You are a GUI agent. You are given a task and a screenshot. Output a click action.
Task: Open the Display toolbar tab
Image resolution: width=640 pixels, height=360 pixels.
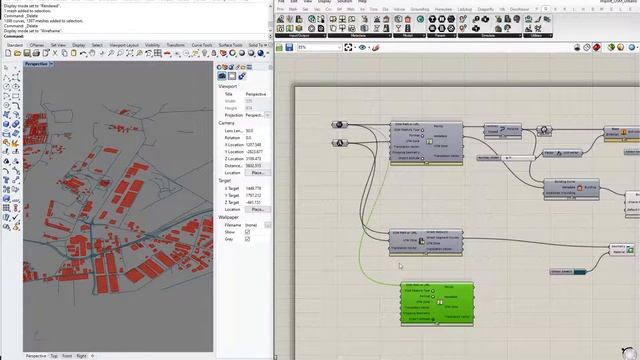[78, 45]
